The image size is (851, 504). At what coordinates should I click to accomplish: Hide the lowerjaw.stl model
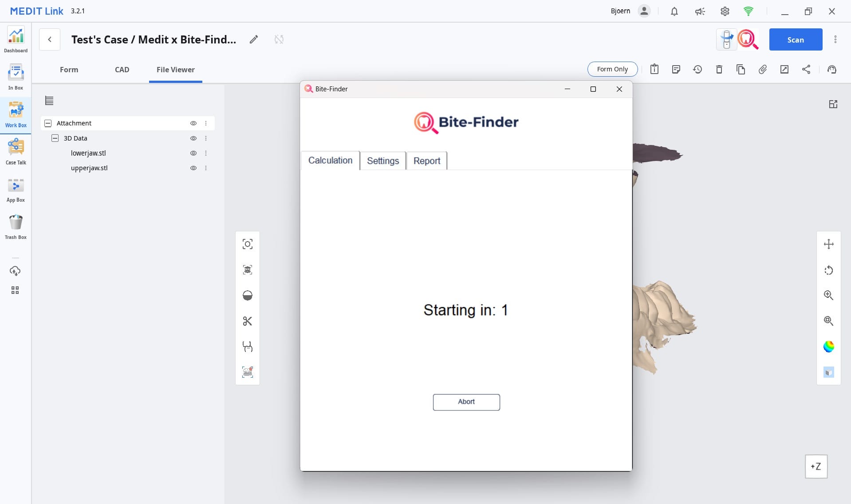193,153
